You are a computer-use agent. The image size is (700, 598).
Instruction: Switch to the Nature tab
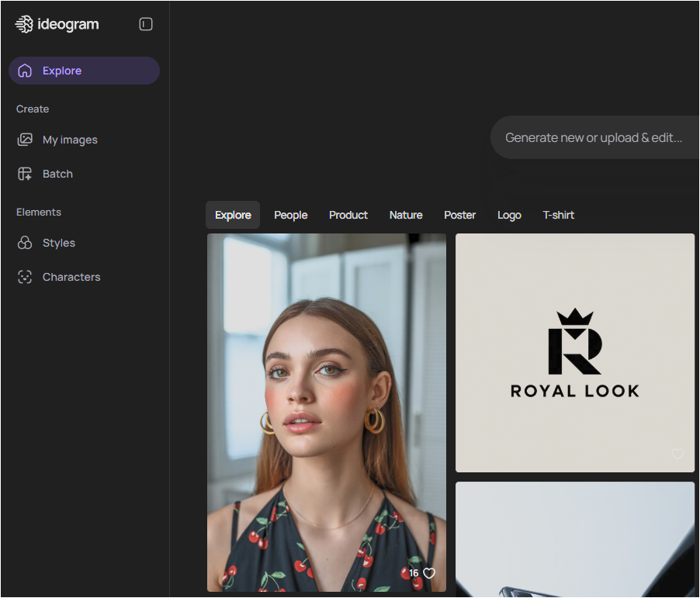pyautogui.click(x=406, y=215)
